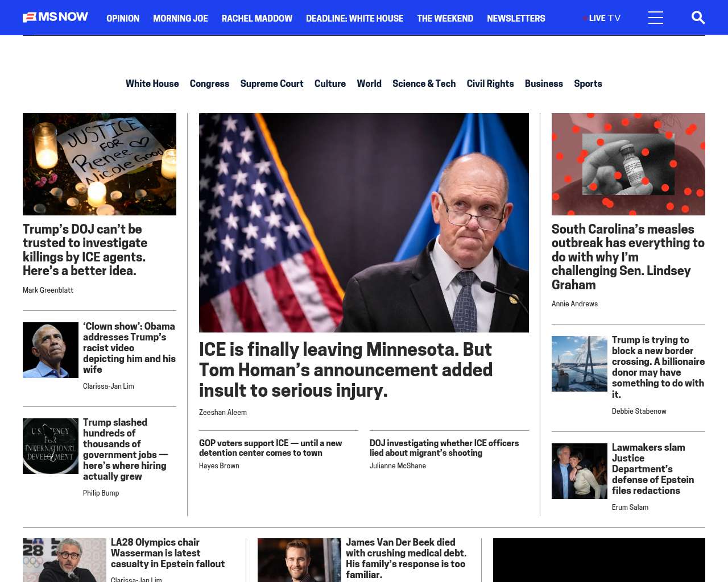Open the Rachel Maddow menu item

click(x=257, y=18)
